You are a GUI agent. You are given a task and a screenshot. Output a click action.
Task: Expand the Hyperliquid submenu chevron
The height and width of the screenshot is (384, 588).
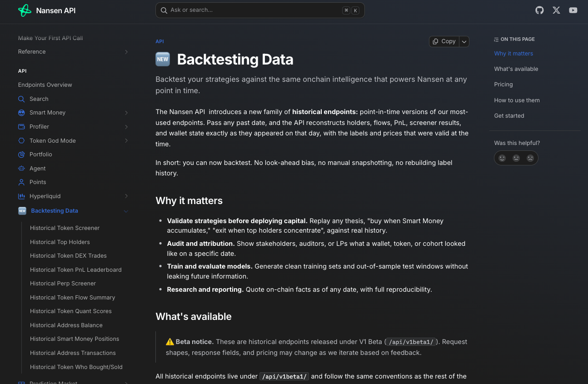(126, 196)
